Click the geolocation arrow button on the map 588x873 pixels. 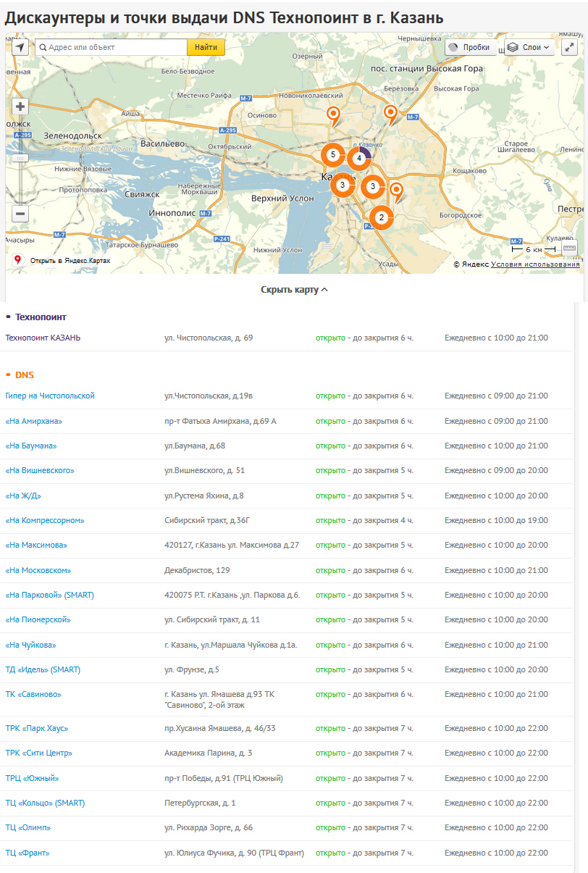[20, 47]
